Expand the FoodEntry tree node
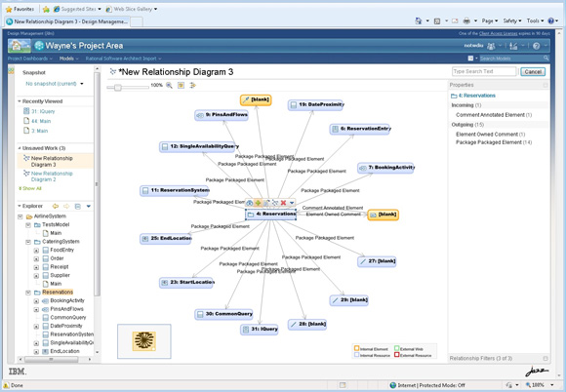 36,250
